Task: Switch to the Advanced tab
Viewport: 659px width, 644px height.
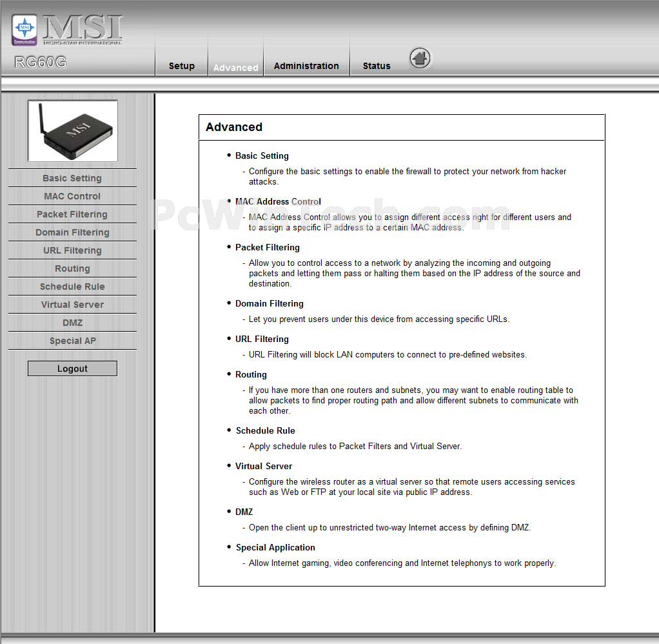Action: (235, 68)
